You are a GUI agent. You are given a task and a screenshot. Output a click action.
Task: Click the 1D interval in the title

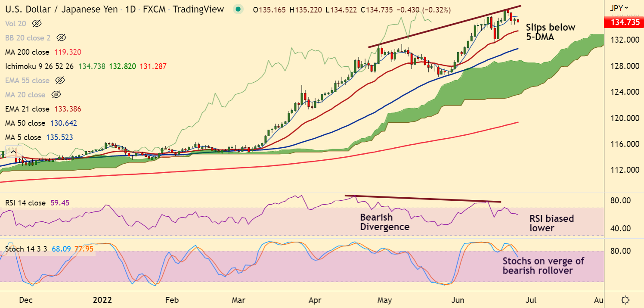pos(131,9)
